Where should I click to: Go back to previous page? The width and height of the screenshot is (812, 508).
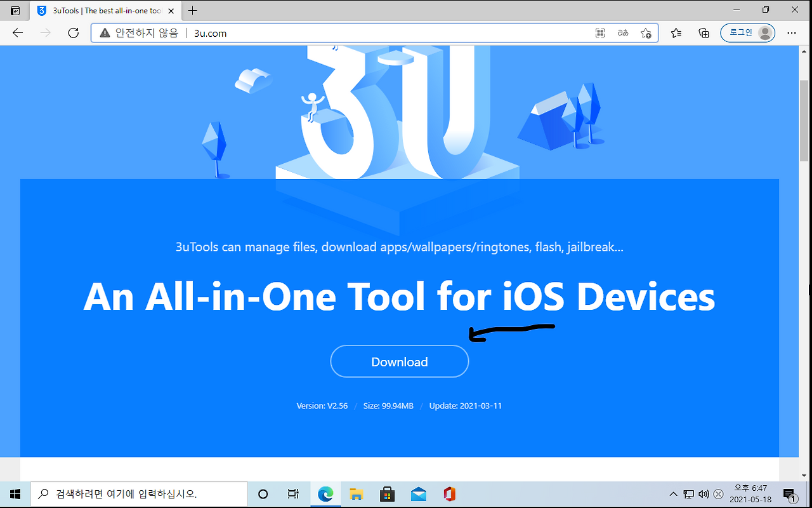pyautogui.click(x=17, y=33)
